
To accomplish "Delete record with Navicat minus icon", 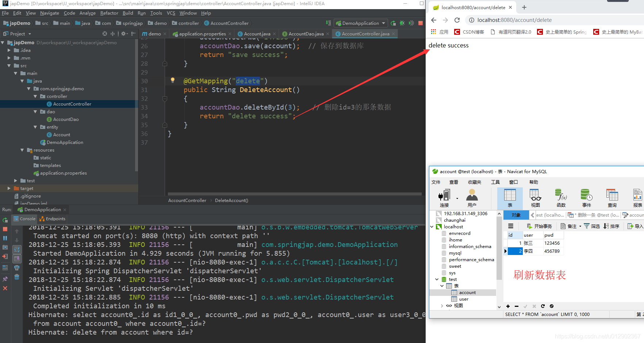I will click(x=517, y=306).
